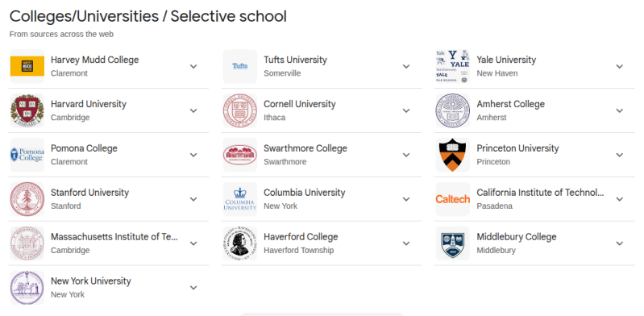Expand the Massachusetts Institute of Technology chevron
Screen dimensions: 644x316
click(193, 243)
